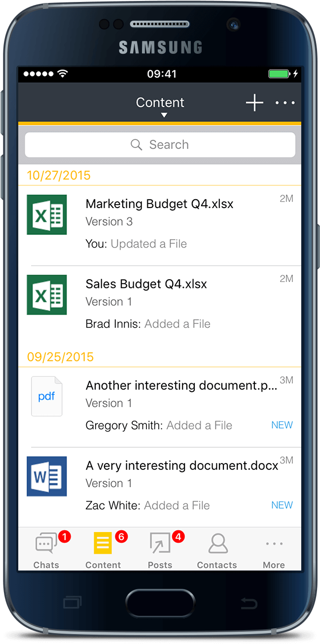Switch to the Chats tab
Viewport: 320px width, 644px height.
point(46,550)
